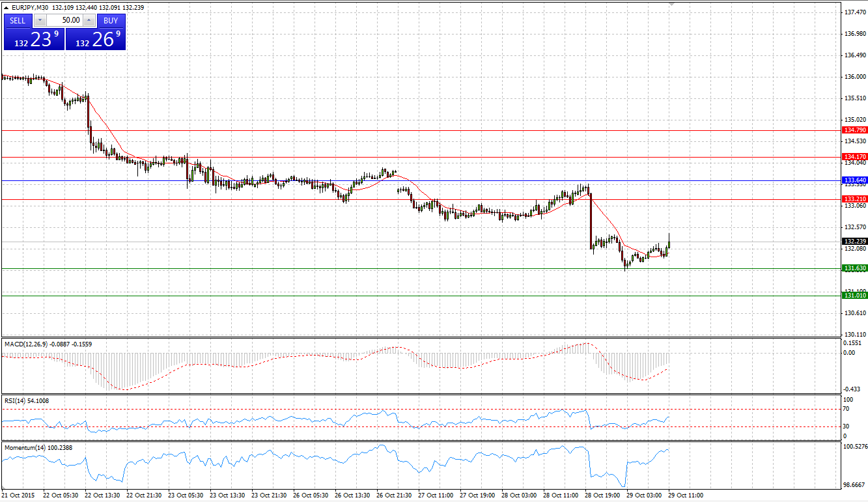Click the chart shift triangle marker at the top

pos(671,4)
